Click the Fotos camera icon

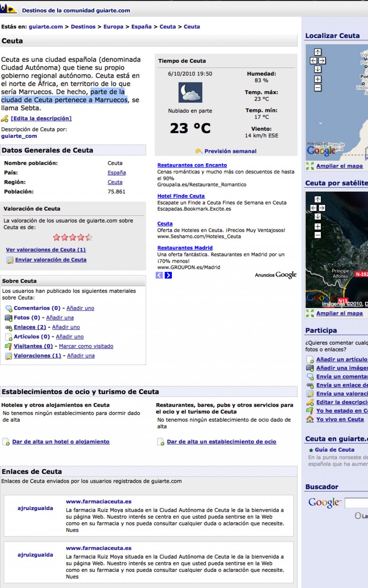click(9, 318)
